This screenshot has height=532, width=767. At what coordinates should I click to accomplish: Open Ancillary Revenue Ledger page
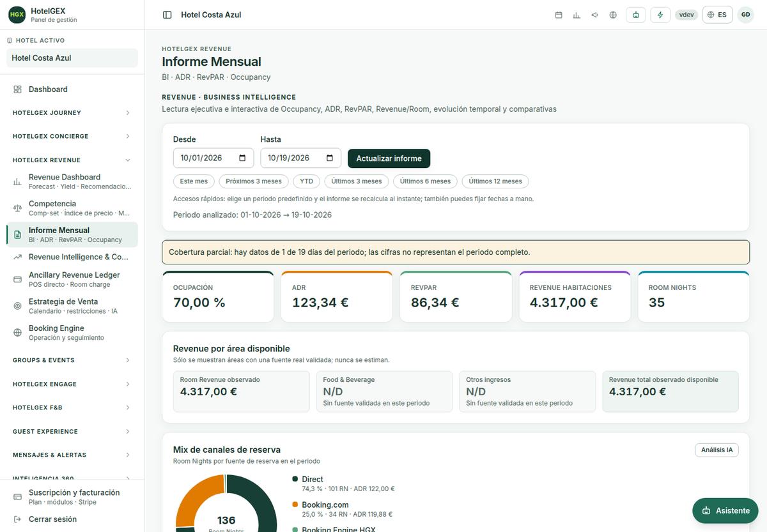pyautogui.click(x=72, y=280)
